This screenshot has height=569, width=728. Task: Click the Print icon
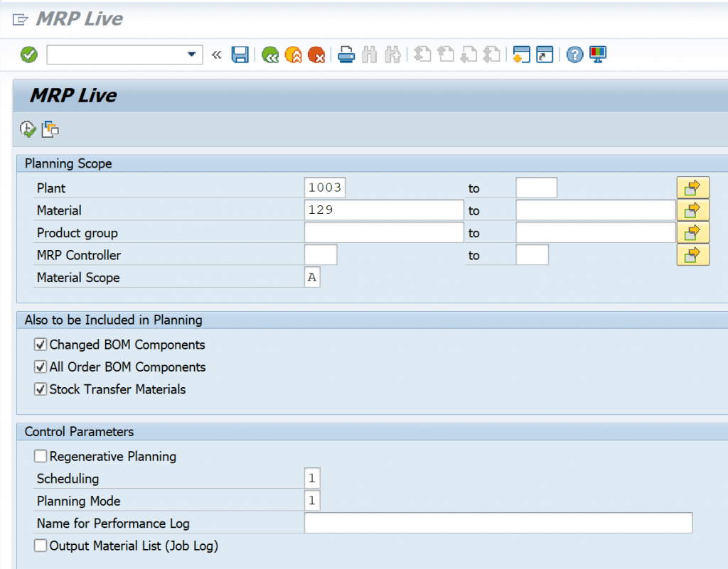346,55
